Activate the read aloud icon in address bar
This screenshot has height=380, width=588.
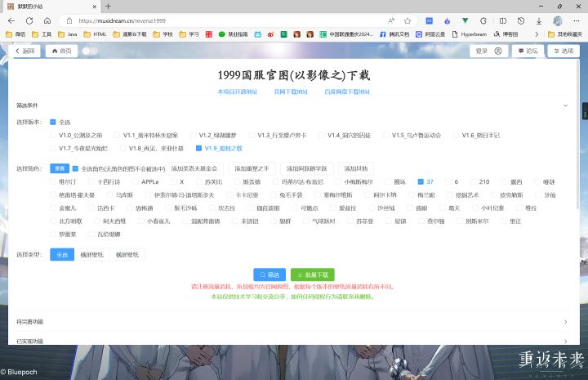coord(391,21)
